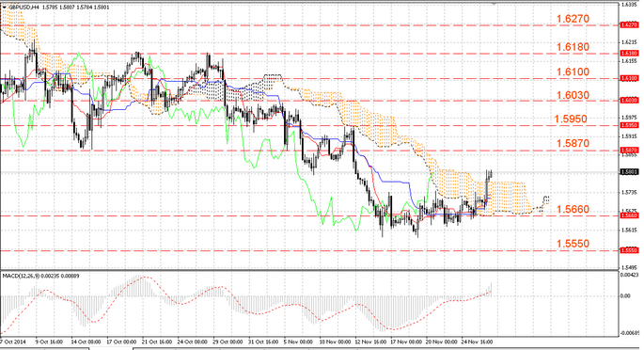Click the 5 Nov 08:00 time label

coord(299,342)
